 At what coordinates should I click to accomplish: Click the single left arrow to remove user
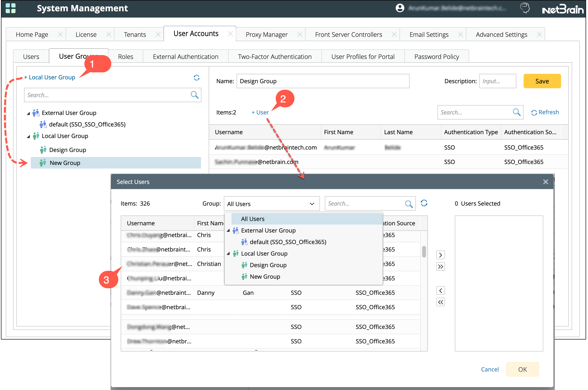440,290
